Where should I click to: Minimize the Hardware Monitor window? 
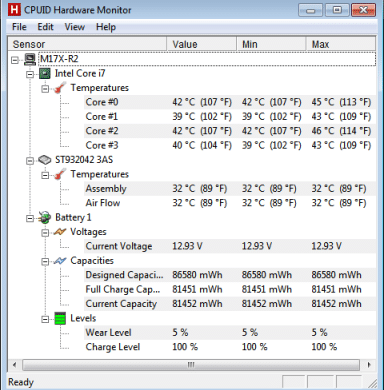310,10
